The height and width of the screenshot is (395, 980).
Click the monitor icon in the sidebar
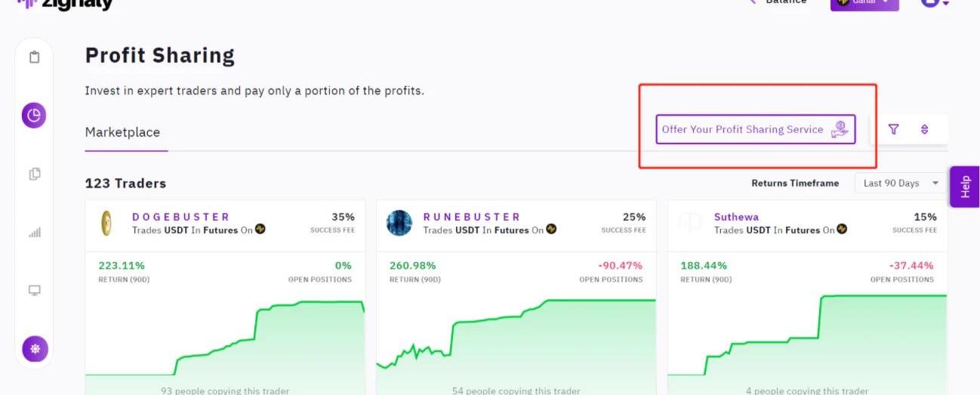point(34,291)
